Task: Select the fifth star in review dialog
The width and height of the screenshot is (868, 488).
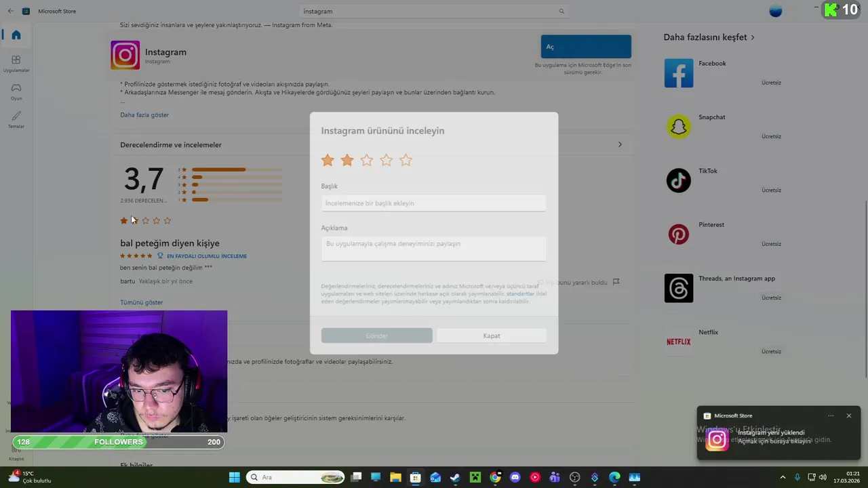Action: [x=406, y=160]
